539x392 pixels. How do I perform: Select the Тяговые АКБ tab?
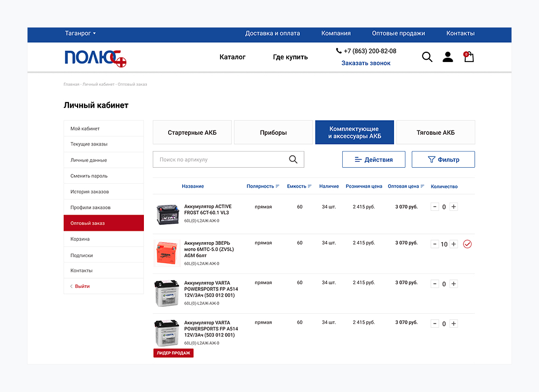(x=436, y=133)
